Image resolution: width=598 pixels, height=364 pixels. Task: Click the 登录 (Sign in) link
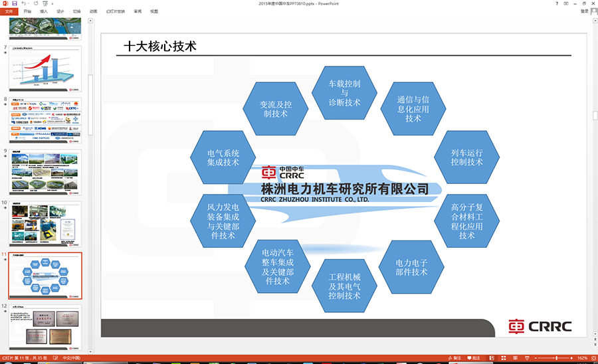(585, 11)
